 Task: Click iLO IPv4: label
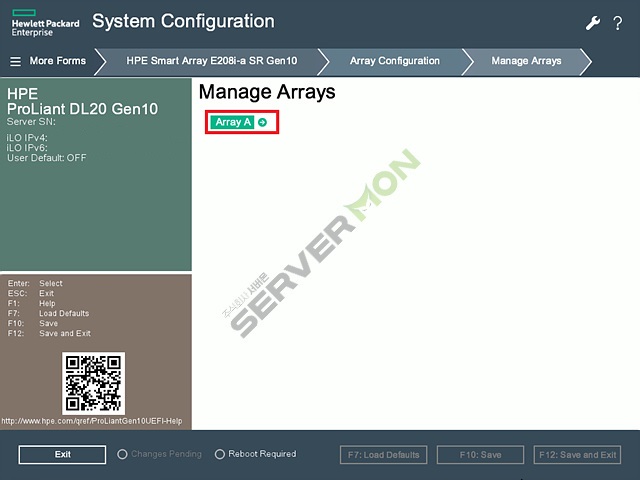[27, 138]
